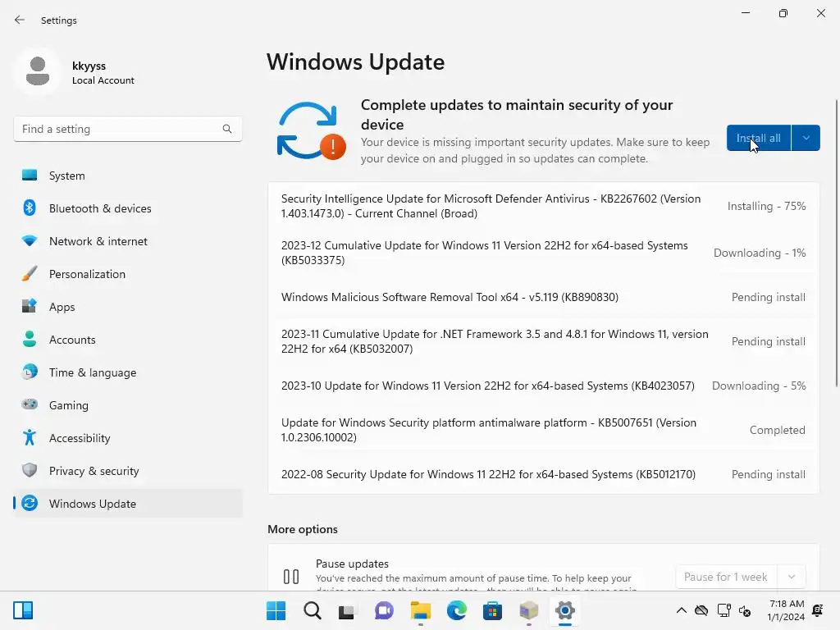Click the More options heading
This screenshot has height=630, width=840.
point(303,529)
